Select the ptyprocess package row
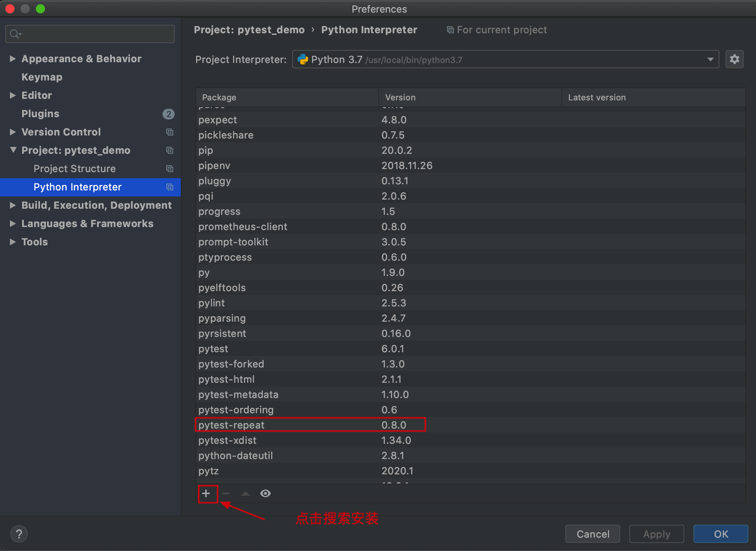Image resolution: width=756 pixels, height=551 pixels. [x=471, y=257]
